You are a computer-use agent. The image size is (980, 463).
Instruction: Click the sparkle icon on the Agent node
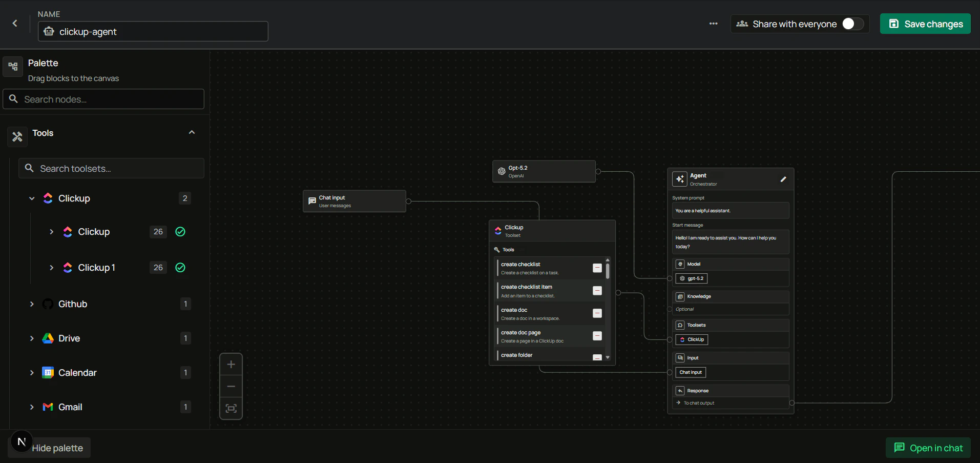click(x=680, y=179)
